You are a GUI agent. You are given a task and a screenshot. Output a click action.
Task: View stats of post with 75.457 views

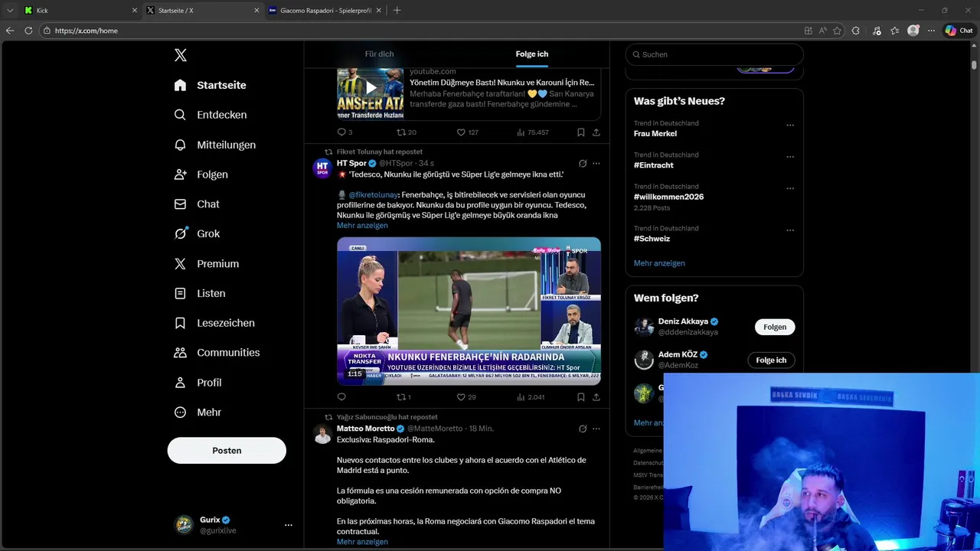coord(533,132)
